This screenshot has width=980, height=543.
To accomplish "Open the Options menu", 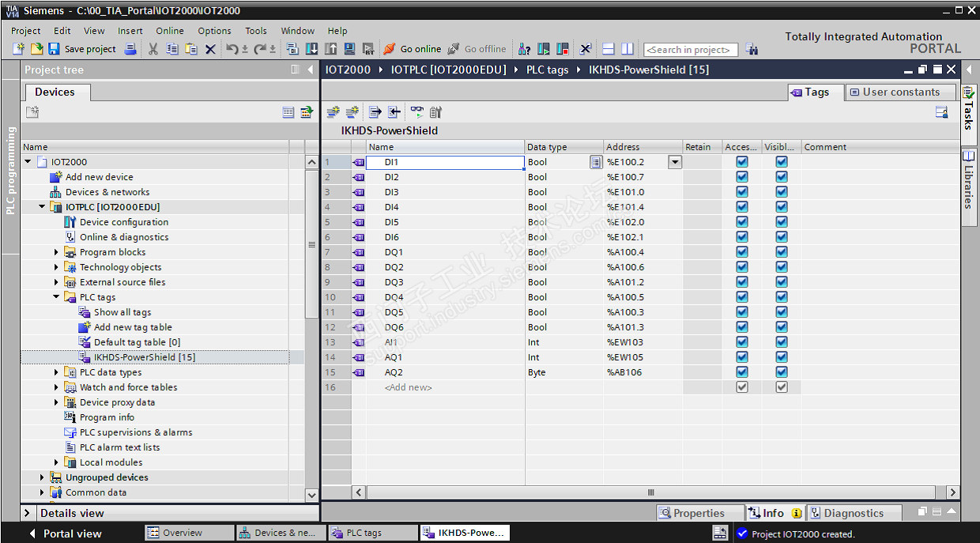I will coord(214,31).
